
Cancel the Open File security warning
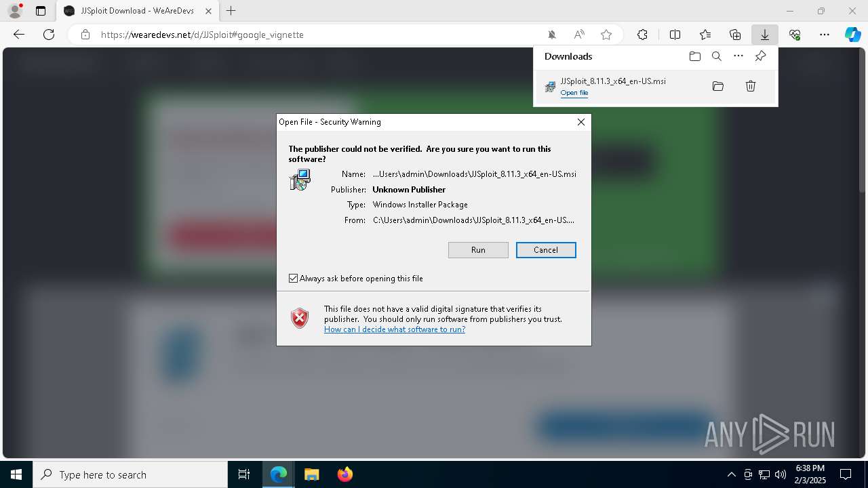tap(546, 250)
